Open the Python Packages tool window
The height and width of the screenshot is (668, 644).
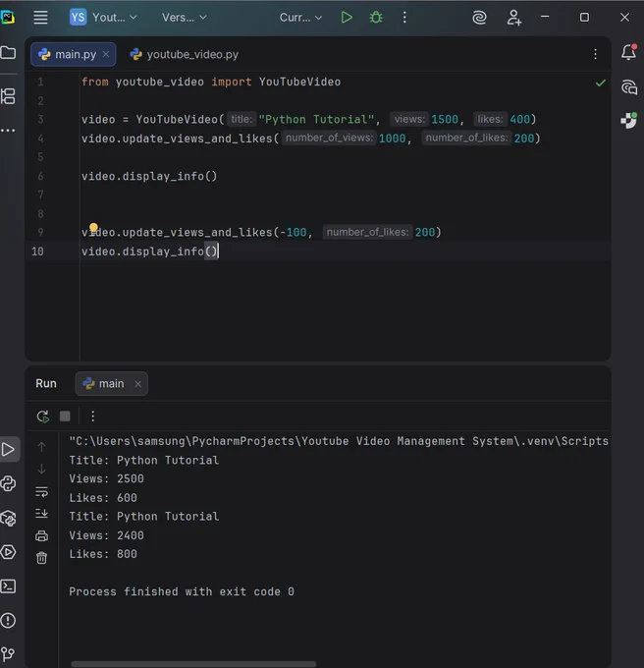coord(8,518)
